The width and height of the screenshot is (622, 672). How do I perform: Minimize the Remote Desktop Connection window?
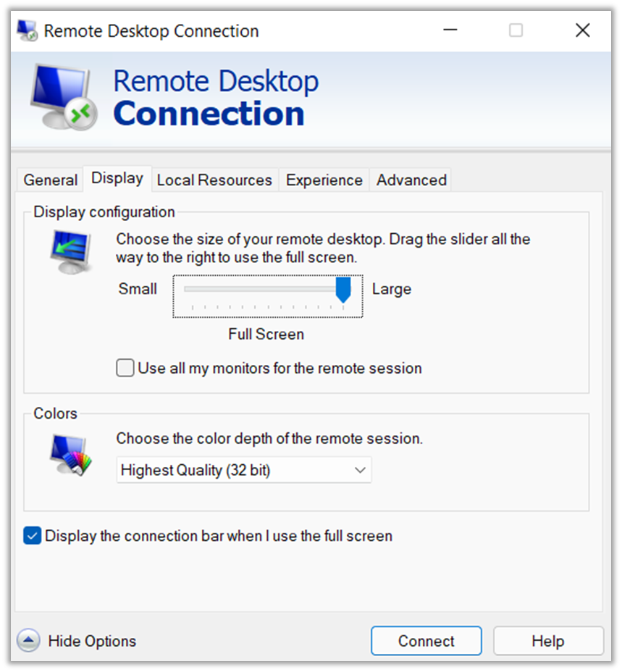tap(450, 30)
